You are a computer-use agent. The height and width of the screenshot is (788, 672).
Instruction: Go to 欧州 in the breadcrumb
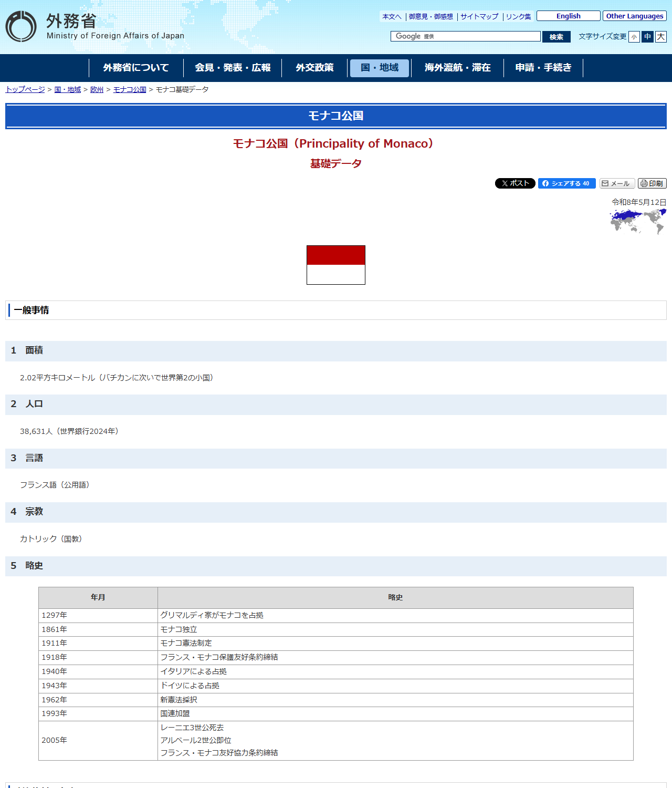97,90
